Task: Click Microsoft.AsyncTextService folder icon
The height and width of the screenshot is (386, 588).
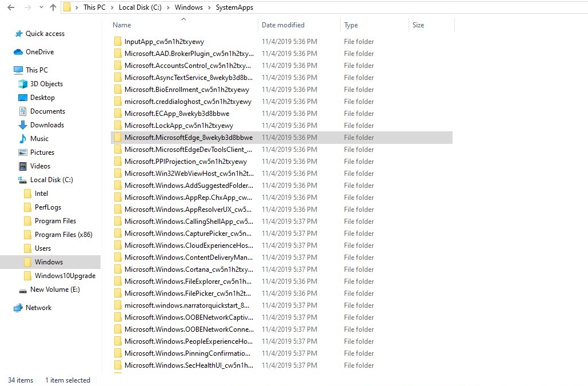Action: pos(118,78)
